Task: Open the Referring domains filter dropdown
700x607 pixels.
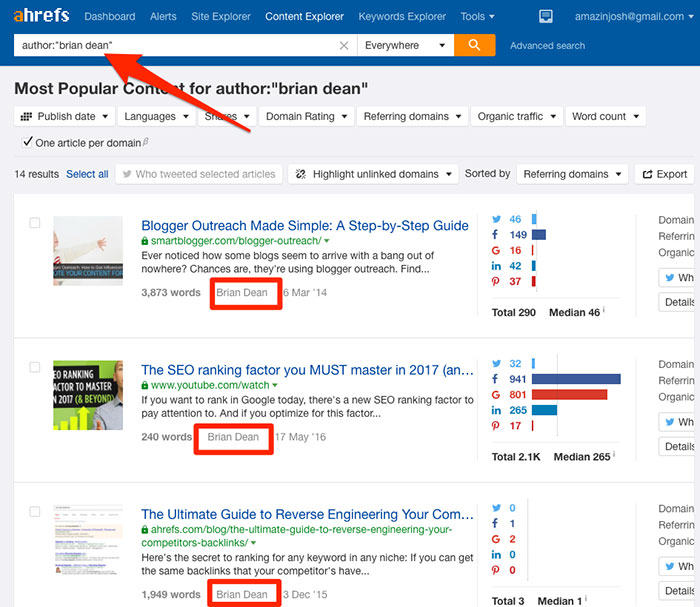Action: [x=412, y=116]
